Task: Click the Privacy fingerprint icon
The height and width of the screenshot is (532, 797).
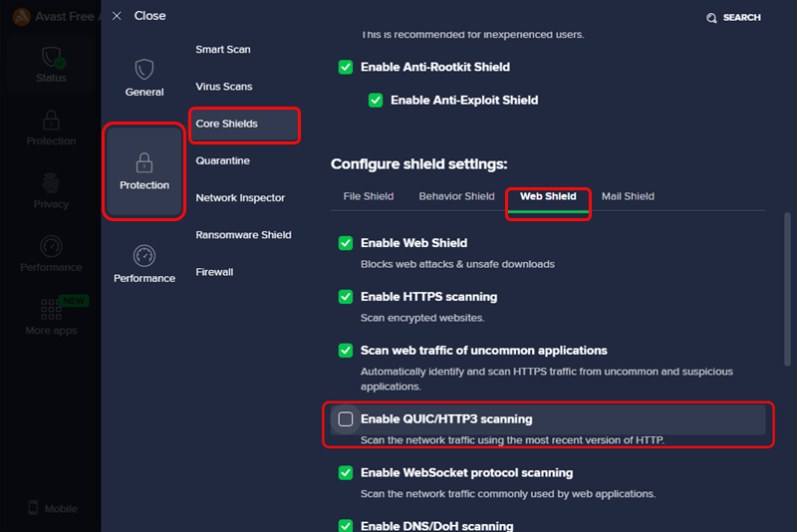Action: click(x=51, y=184)
